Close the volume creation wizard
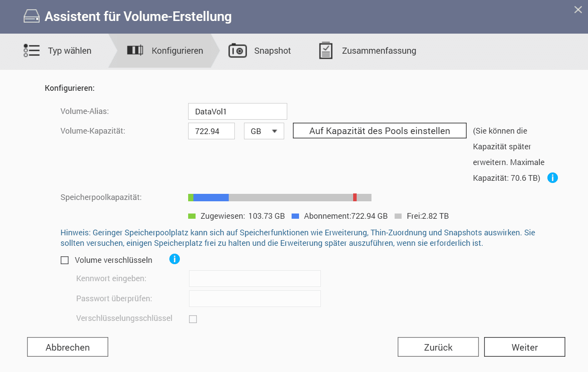Screen dimensions: 588x372 click(x=578, y=10)
